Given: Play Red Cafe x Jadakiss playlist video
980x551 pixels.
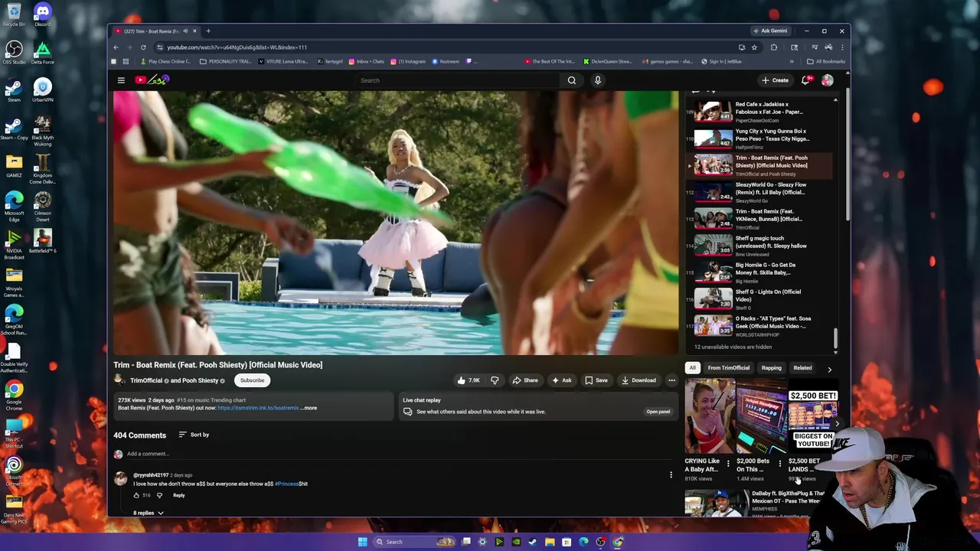Looking at the screenshot, I should tap(758, 112).
